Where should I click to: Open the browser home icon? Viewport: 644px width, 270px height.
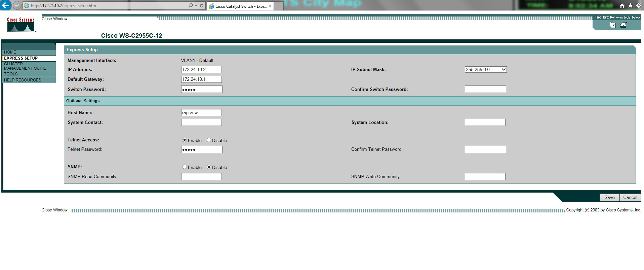622,5
